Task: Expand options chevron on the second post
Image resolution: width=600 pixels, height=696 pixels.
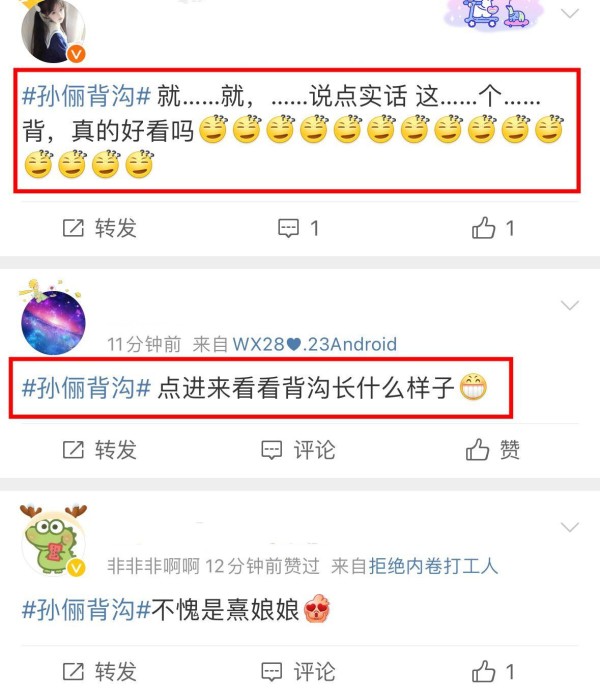Action: (569, 305)
